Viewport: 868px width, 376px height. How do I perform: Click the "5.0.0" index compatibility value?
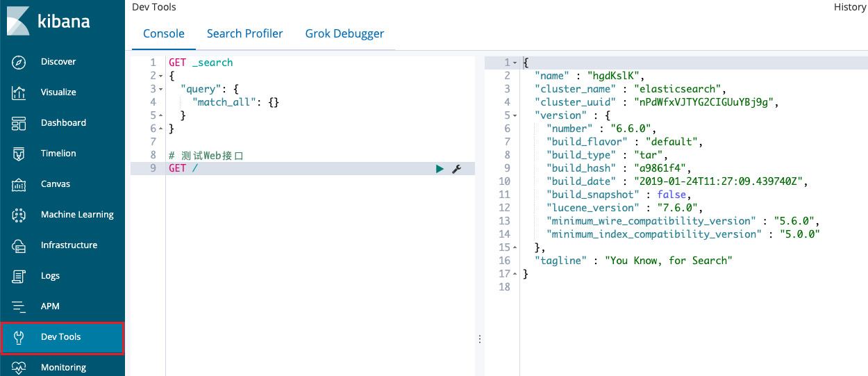tap(800, 234)
